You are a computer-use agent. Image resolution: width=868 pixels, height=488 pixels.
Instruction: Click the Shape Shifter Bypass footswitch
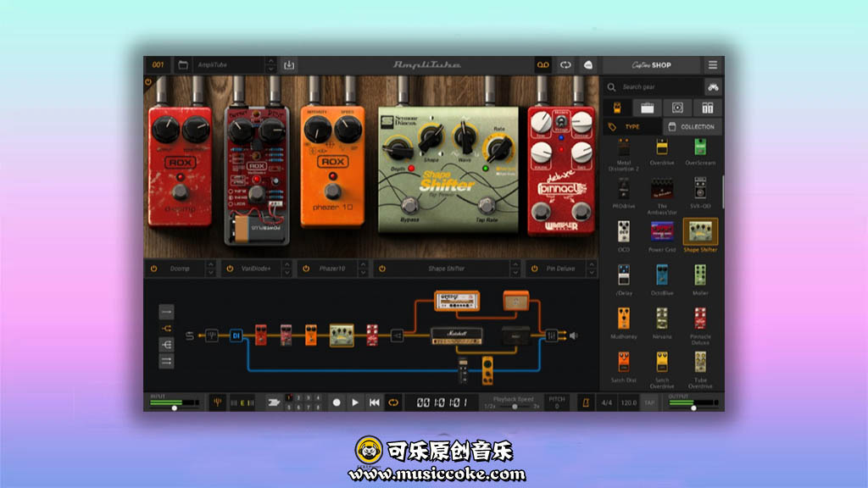(x=409, y=206)
